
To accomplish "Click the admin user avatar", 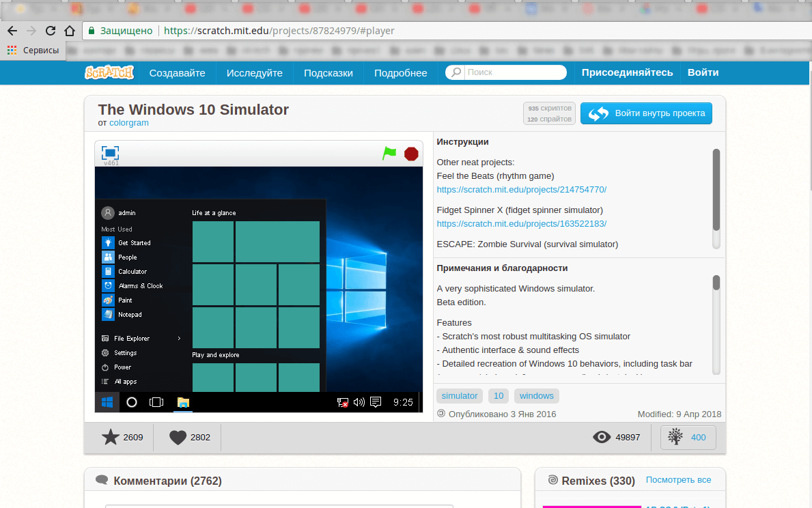I will click(108, 213).
